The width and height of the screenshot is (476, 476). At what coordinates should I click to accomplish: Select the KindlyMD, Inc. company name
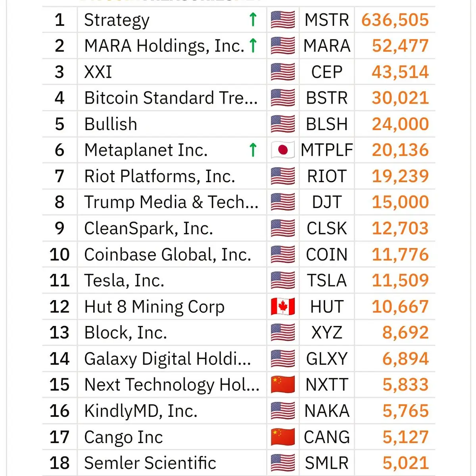(141, 411)
